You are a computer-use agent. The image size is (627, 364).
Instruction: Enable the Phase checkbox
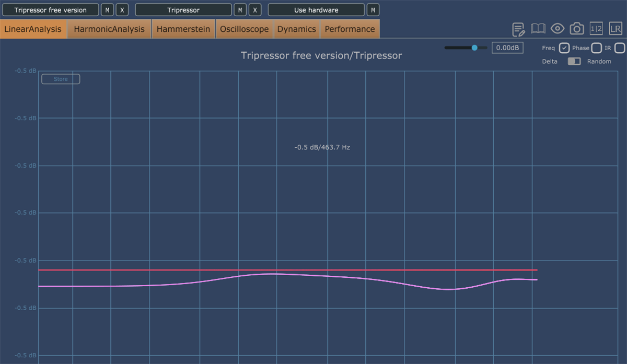pyautogui.click(x=596, y=48)
